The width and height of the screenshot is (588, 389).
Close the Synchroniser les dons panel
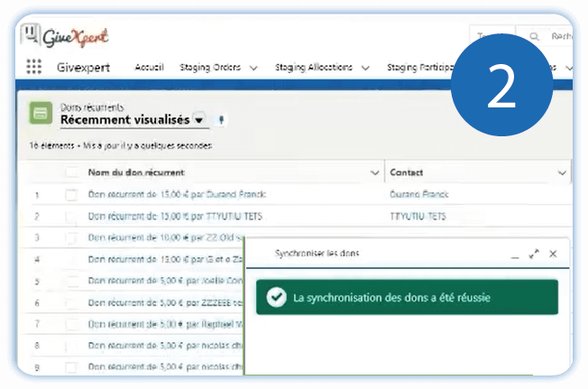tap(553, 254)
